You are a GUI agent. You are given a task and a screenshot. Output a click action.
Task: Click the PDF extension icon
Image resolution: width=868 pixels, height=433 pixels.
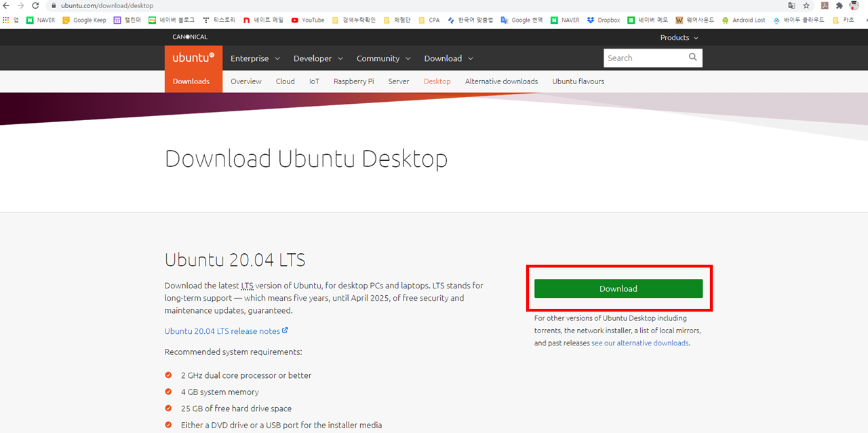(825, 5)
